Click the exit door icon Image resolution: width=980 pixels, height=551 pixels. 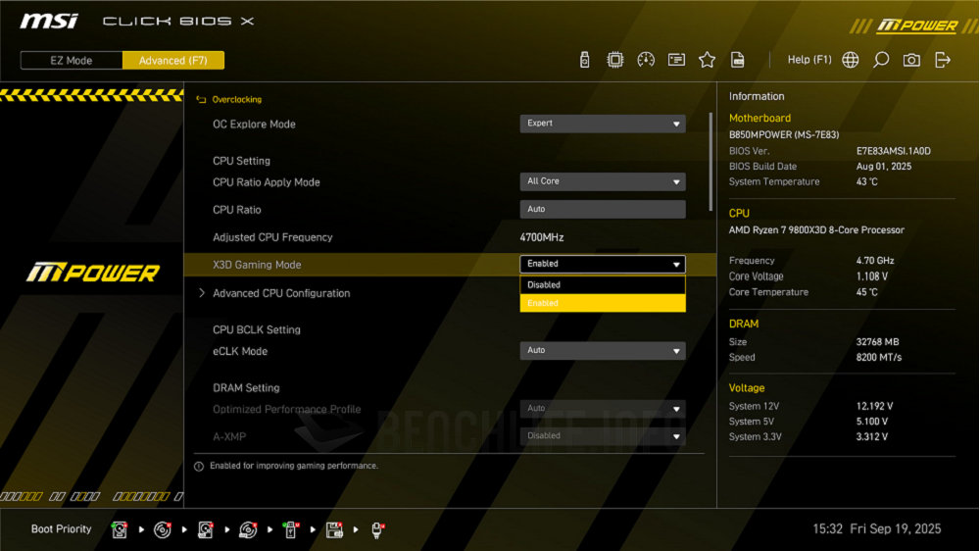click(x=943, y=60)
